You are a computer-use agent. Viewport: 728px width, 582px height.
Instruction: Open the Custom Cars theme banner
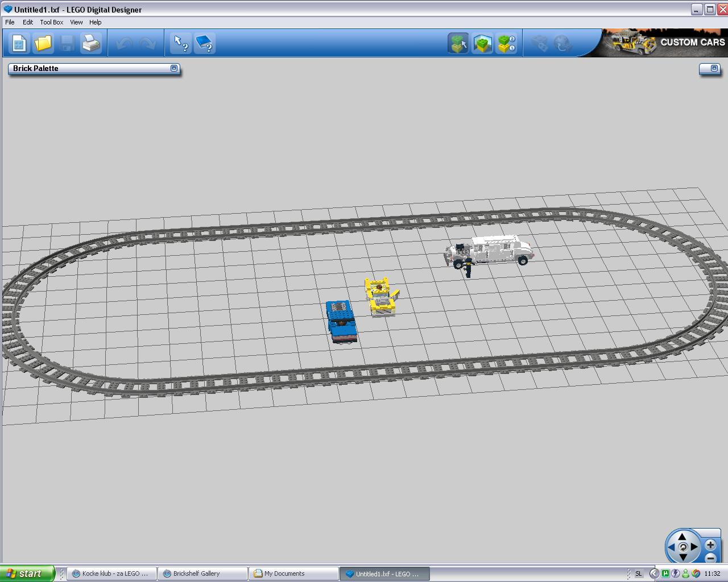[x=664, y=43]
